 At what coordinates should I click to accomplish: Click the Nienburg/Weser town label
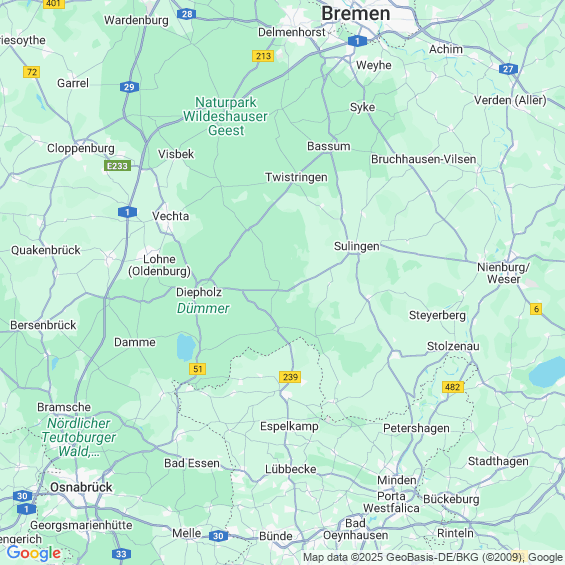click(503, 273)
